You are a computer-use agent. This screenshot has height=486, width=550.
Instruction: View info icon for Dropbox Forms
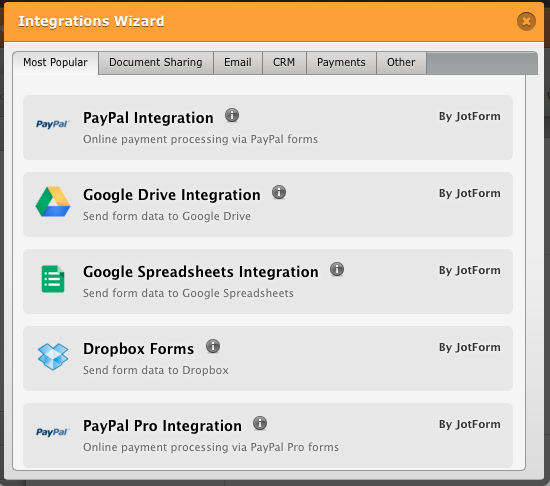pos(213,346)
